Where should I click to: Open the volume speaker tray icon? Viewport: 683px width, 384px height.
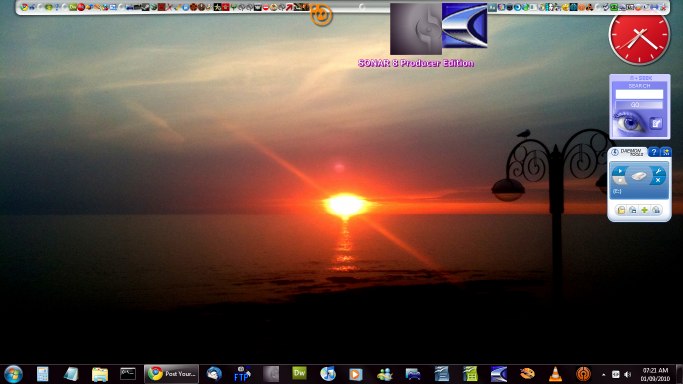click(628, 374)
